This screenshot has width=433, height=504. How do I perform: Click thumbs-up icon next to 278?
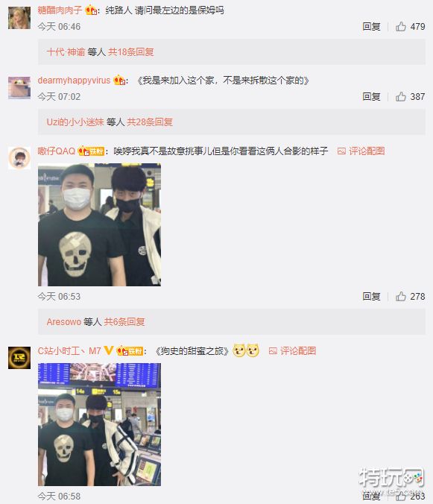tap(400, 296)
